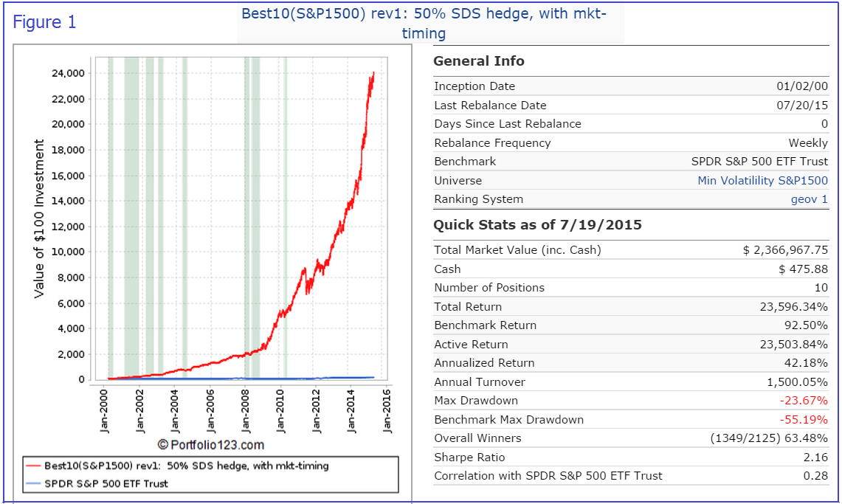Click the Benchmark Return value 92.50%
Screen dimensions: 842x504
click(x=806, y=325)
